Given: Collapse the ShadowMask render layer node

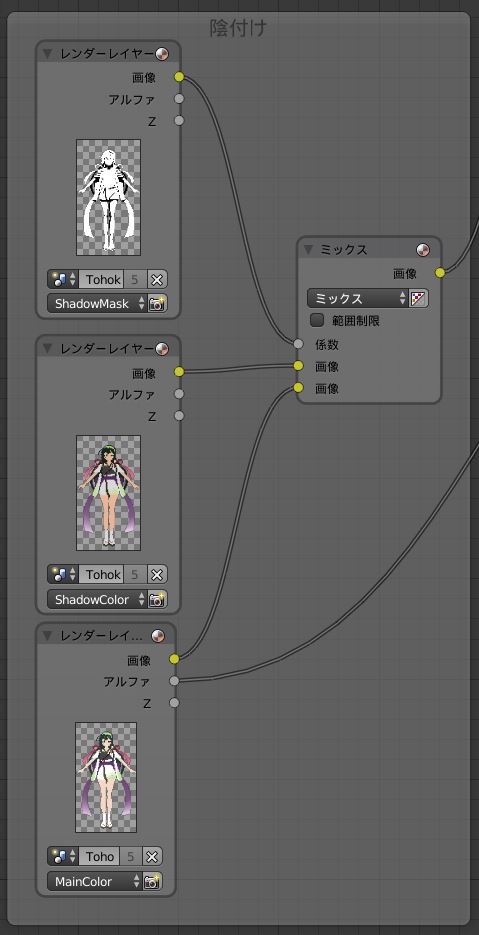Looking at the screenshot, I should [x=48, y=54].
